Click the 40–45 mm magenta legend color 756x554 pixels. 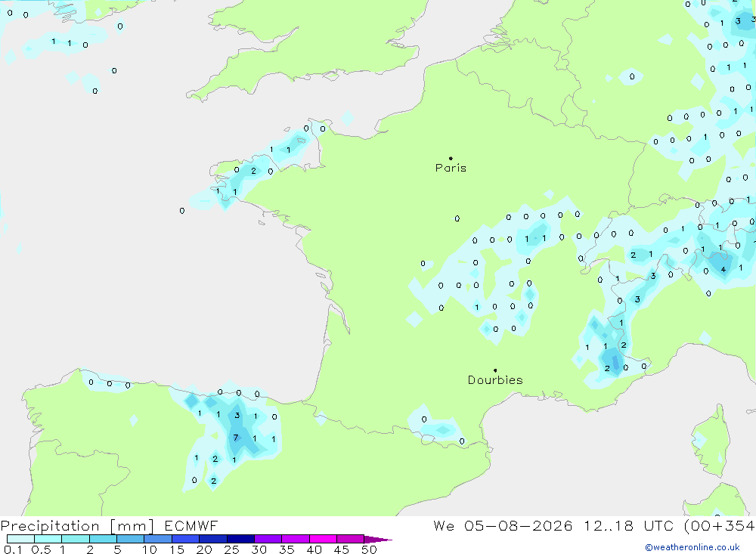[x=323, y=539]
